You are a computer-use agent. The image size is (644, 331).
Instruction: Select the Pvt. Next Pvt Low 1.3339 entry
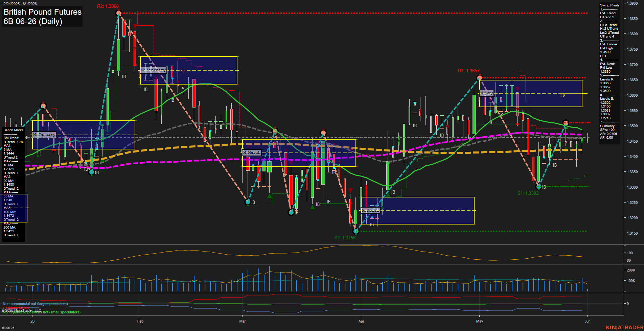click(x=607, y=68)
